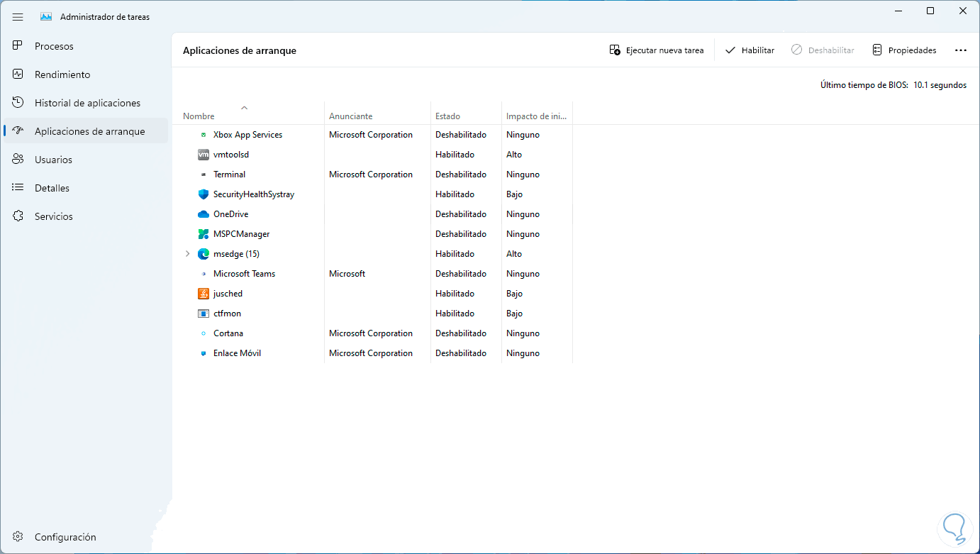Select the MSPCManager entry
This screenshot has height=554, width=980.
coord(241,234)
